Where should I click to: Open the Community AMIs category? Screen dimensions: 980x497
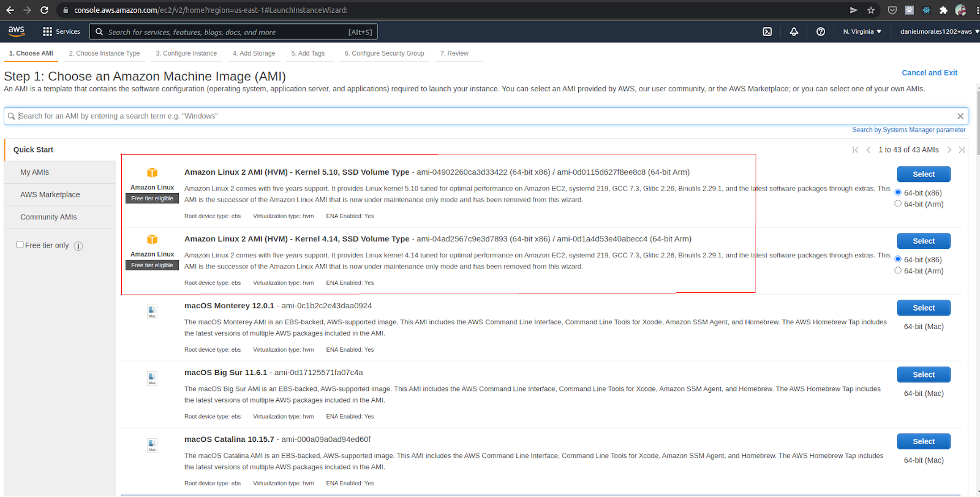click(x=60, y=218)
